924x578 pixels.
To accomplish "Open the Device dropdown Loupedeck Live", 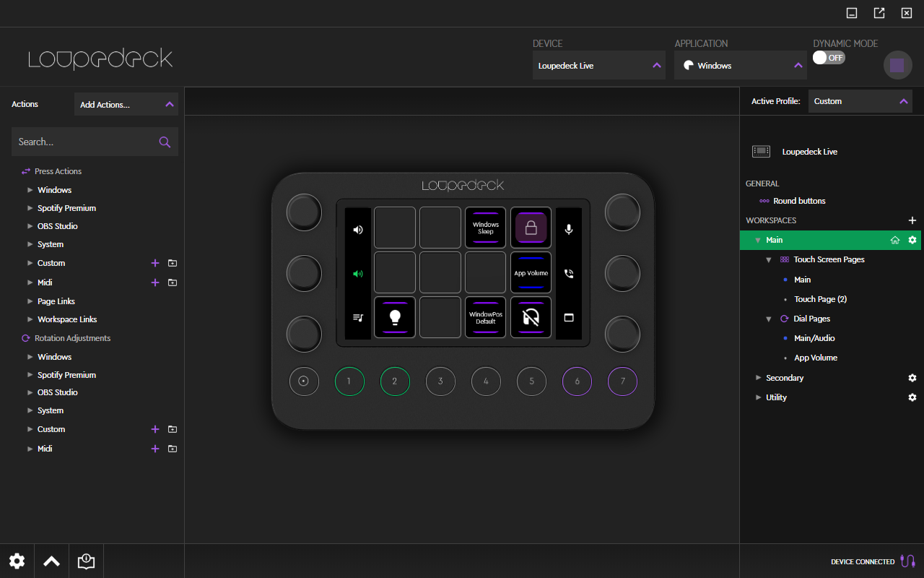I will (x=599, y=65).
